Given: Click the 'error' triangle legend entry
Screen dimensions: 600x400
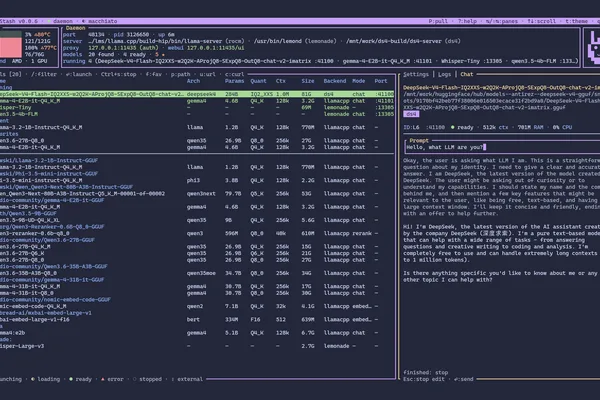Looking at the screenshot, I should pos(112,379).
